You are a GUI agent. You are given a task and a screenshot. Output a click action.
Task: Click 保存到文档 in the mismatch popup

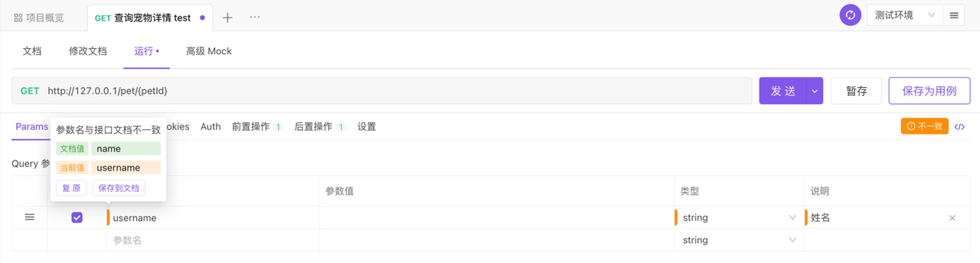119,188
